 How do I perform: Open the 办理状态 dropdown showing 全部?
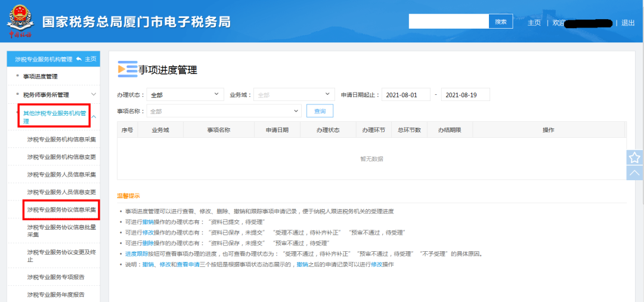pos(185,94)
